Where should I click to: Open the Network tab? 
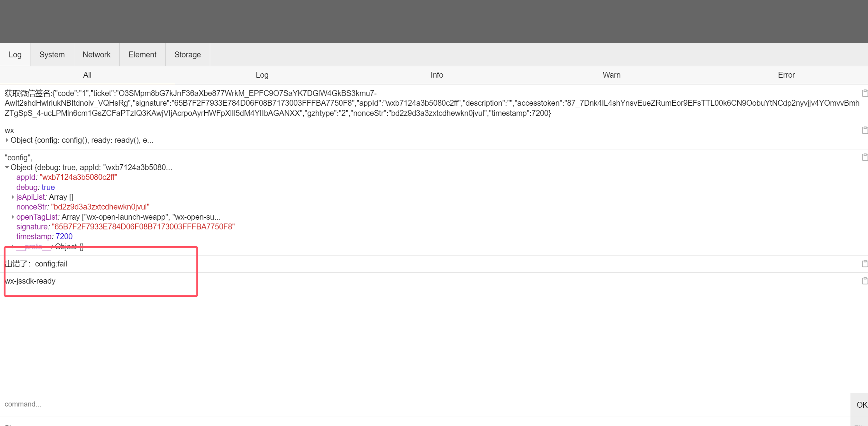pos(96,55)
